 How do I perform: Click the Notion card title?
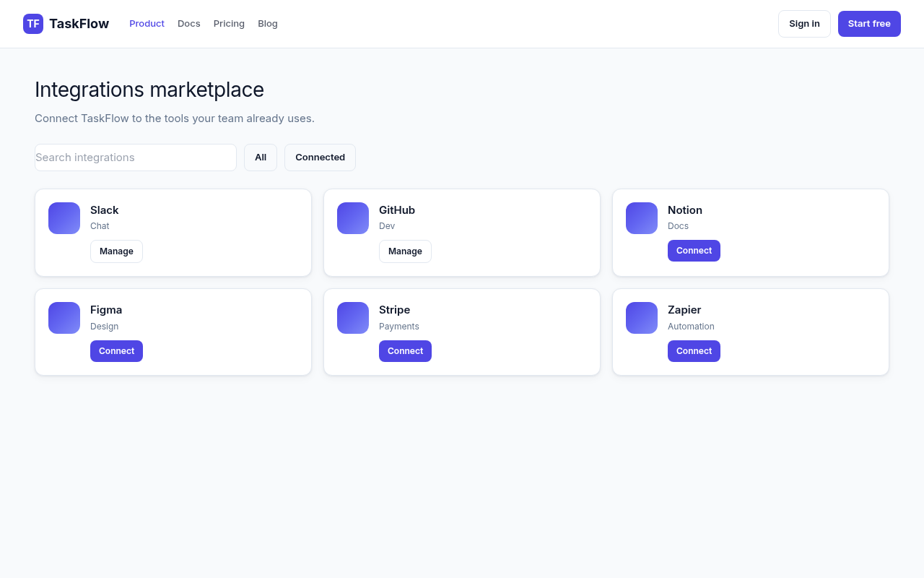pyautogui.click(x=685, y=210)
